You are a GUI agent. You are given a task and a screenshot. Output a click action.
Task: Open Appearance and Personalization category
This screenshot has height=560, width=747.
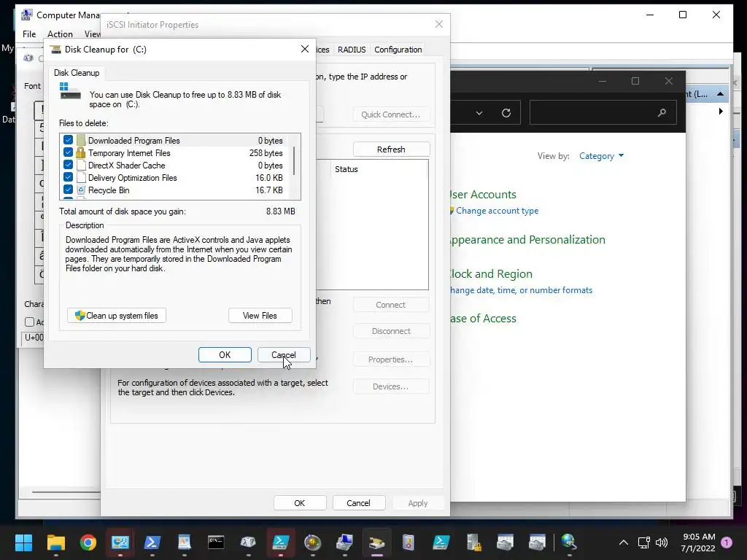click(x=527, y=239)
